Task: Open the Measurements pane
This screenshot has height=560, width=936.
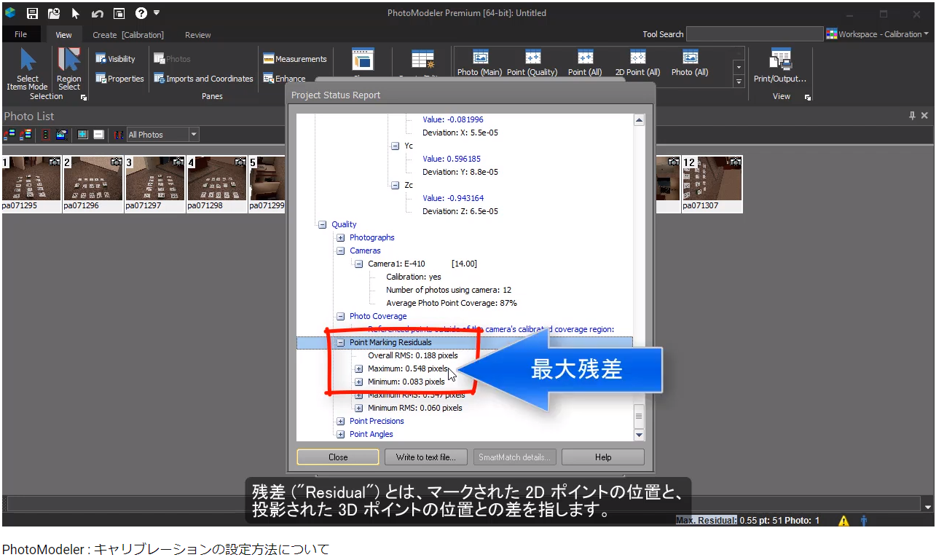Action: (x=295, y=59)
